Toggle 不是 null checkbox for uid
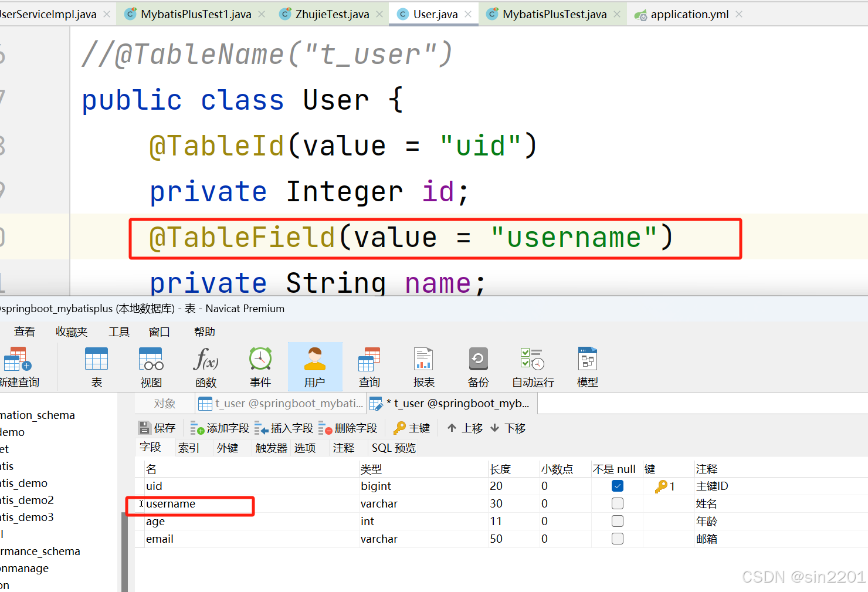 click(x=617, y=486)
